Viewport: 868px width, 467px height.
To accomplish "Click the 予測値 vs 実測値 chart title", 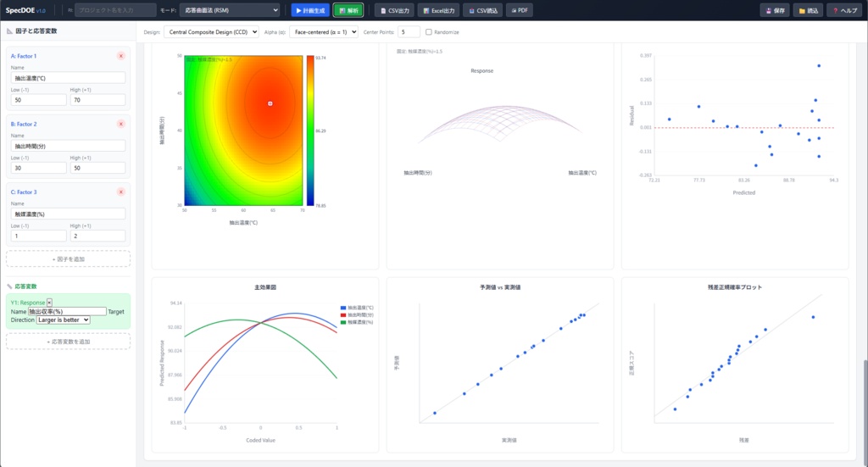I will coord(500,287).
